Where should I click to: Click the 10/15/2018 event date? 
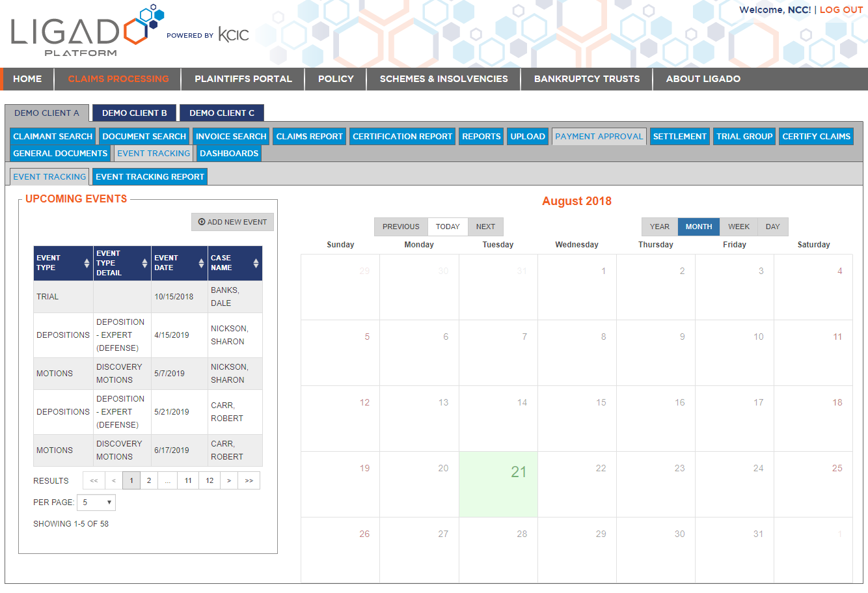pyautogui.click(x=174, y=296)
